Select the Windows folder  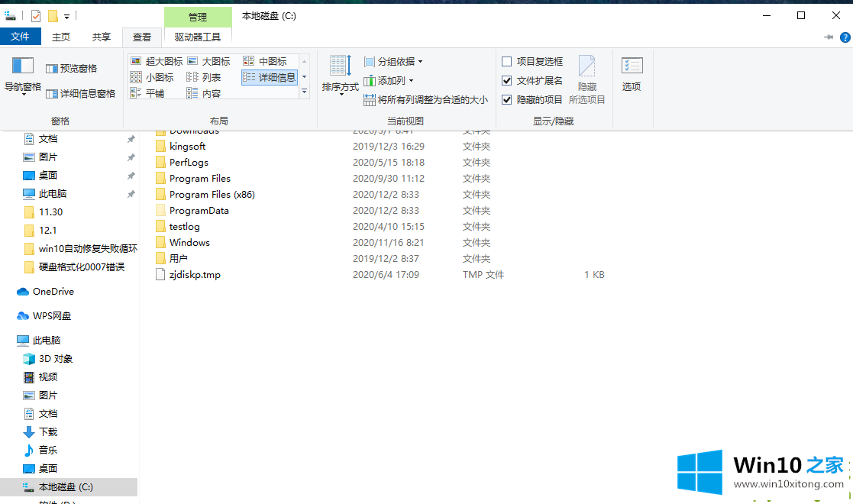[189, 243]
